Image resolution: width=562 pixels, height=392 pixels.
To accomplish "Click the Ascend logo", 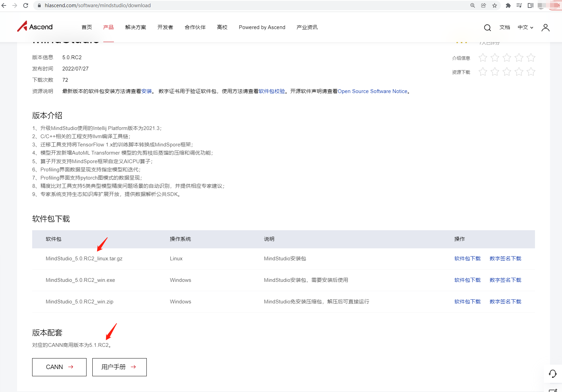I will tap(35, 27).
